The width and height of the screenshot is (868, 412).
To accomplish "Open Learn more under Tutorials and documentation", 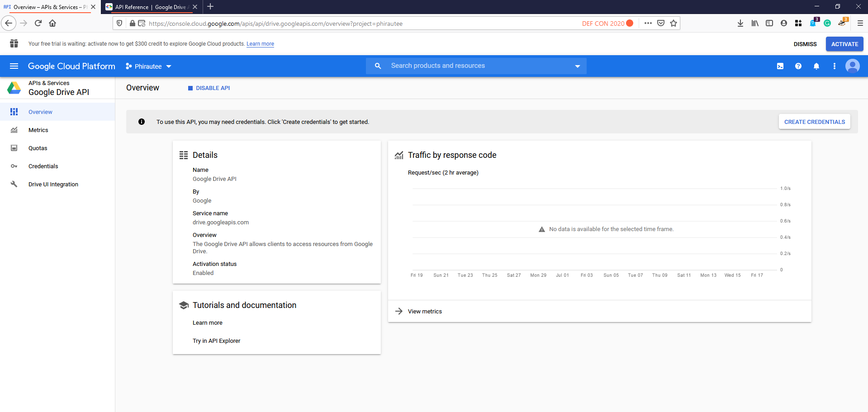I will 208,322.
